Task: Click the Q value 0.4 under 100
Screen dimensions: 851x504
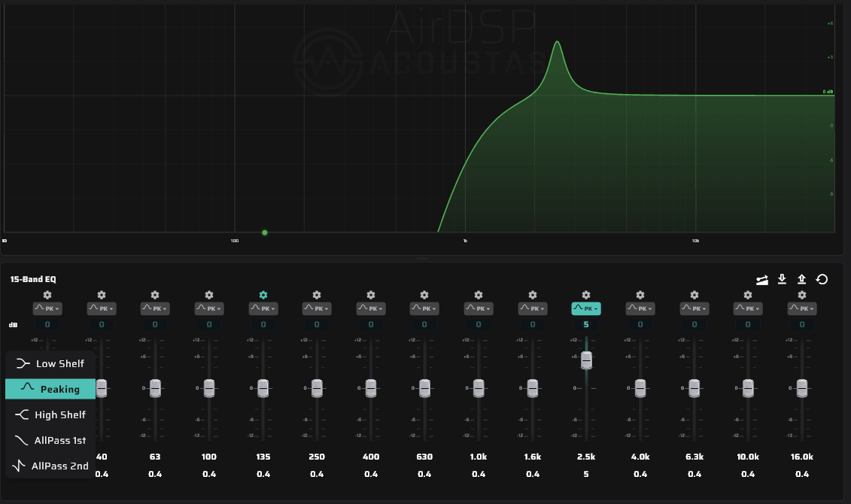Action: [x=209, y=474]
